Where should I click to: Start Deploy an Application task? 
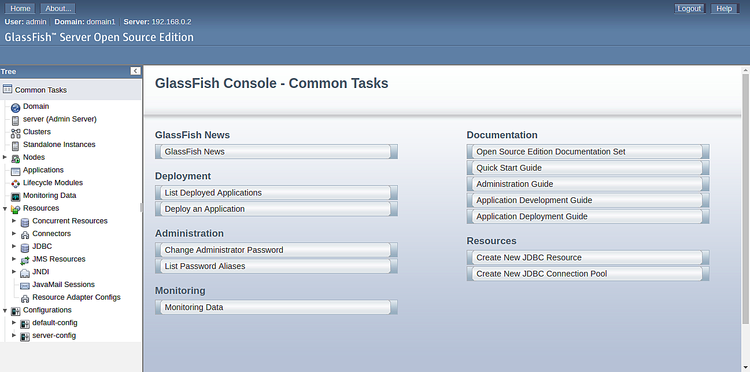(x=276, y=209)
